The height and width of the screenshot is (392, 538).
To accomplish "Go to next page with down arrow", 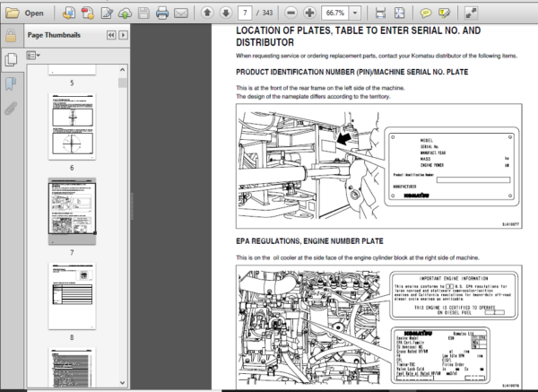I will tap(226, 13).
